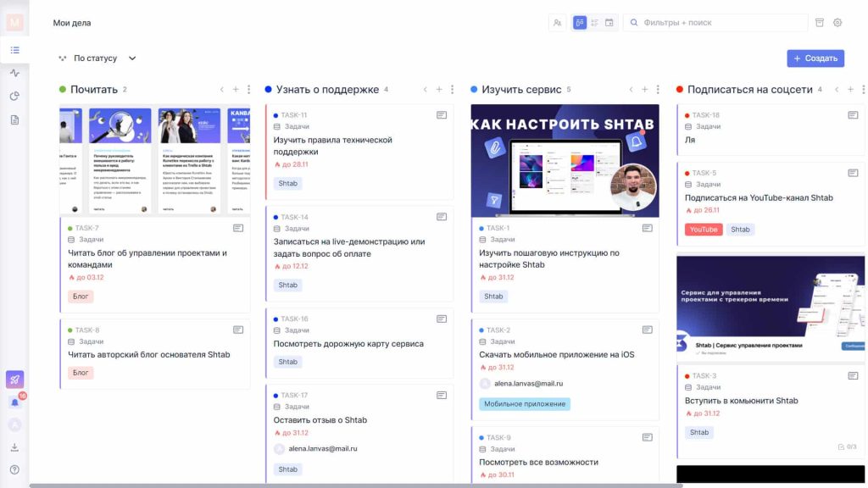The height and width of the screenshot is (488, 868).
Task: Open the description icon on TASK-7 card
Action: [238, 228]
